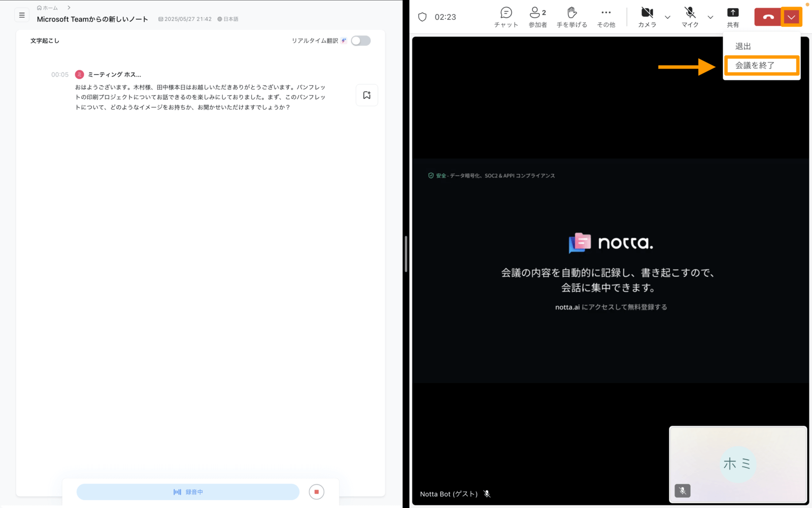This screenshot has width=812, height=508.
Task: Show the 参加者 participants list
Action: tap(537, 17)
